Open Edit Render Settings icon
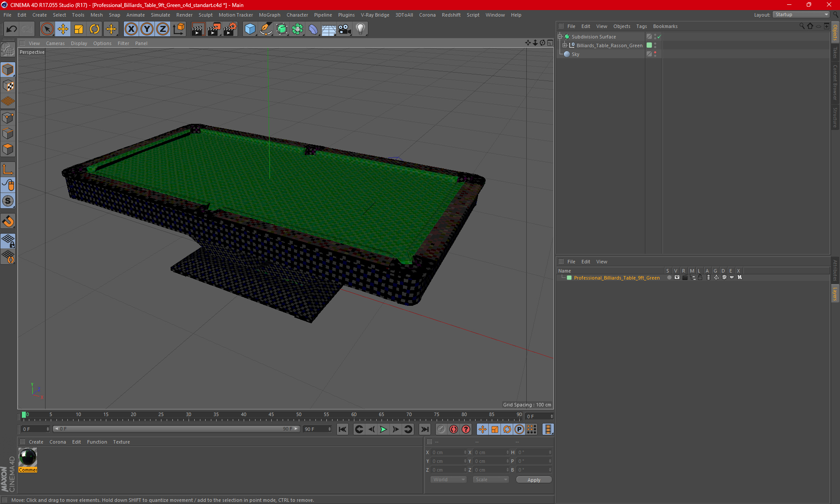 pos(230,29)
